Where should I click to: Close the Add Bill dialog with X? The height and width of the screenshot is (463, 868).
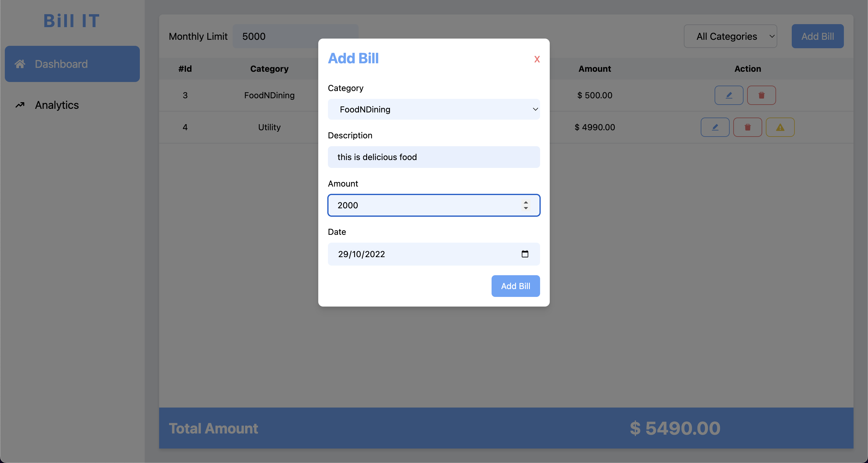(537, 59)
